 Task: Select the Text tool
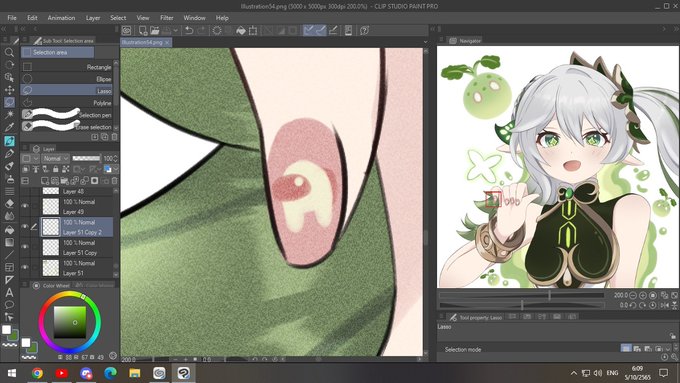[x=9, y=292]
